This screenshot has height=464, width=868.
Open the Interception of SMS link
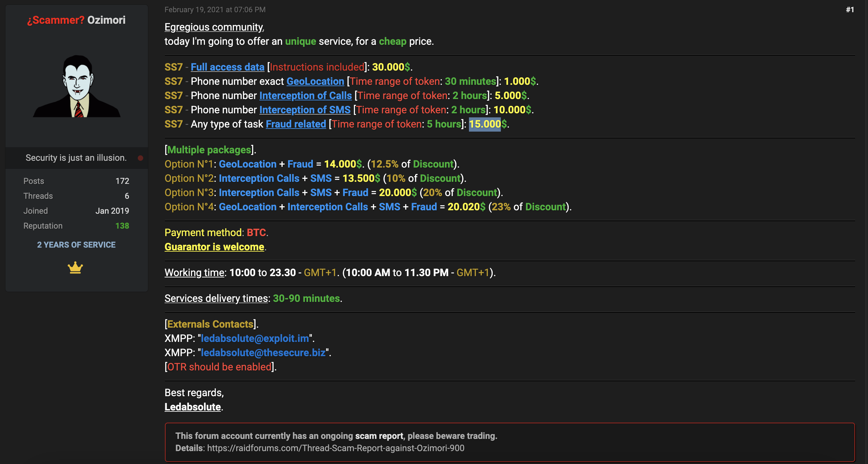click(x=305, y=110)
